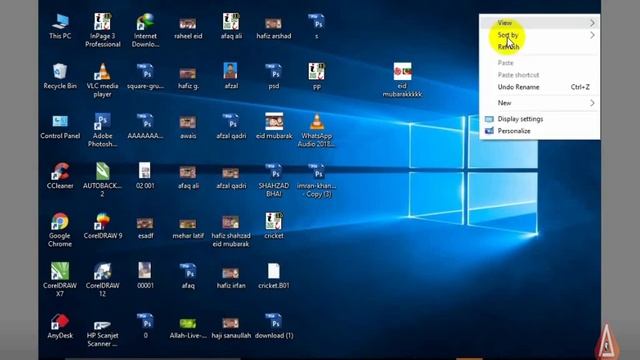640x360 pixels.
Task: Select the imran-khan... - Copy (3) file
Action: pos(317,180)
